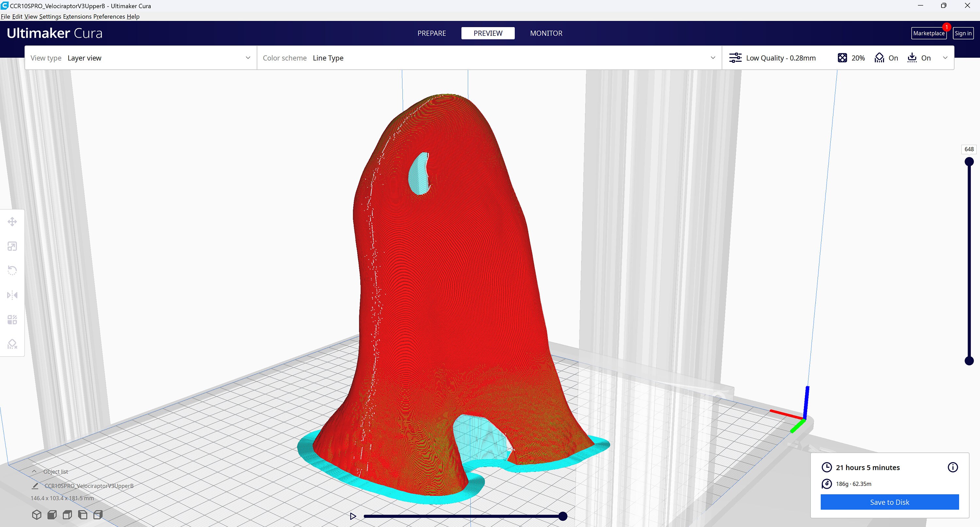Open the Marketplace

(929, 33)
